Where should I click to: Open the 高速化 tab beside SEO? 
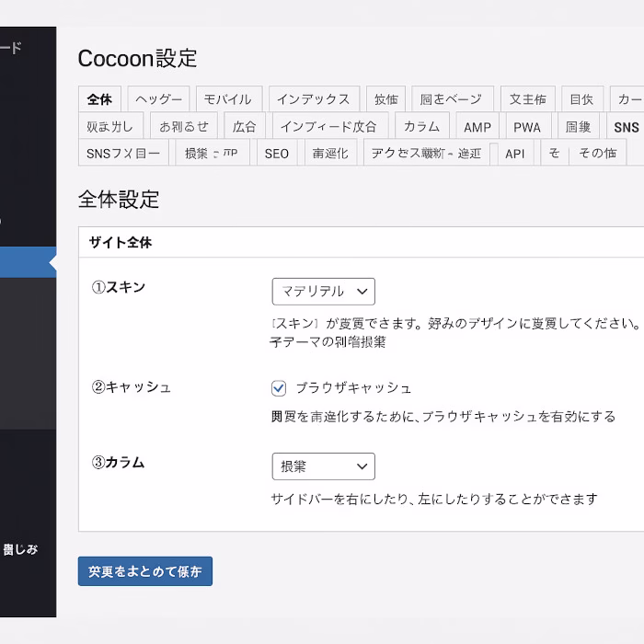[330, 153]
